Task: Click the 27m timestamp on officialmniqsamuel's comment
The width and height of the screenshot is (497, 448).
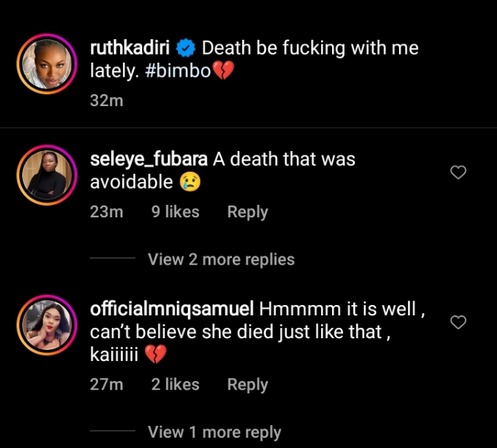Action: coord(106,384)
